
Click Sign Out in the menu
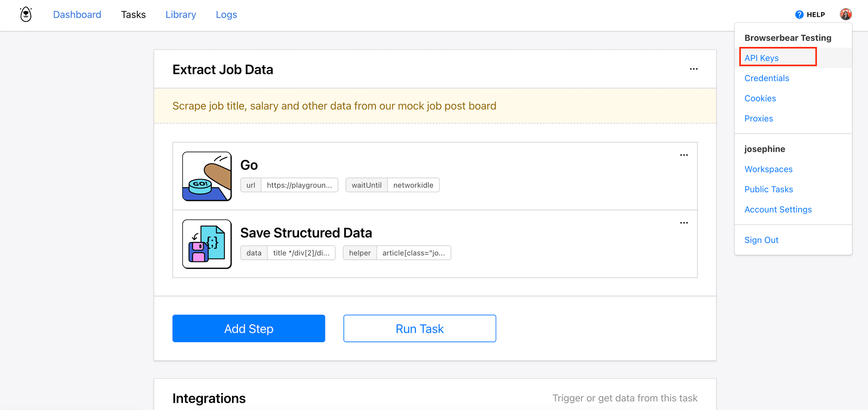coord(761,240)
